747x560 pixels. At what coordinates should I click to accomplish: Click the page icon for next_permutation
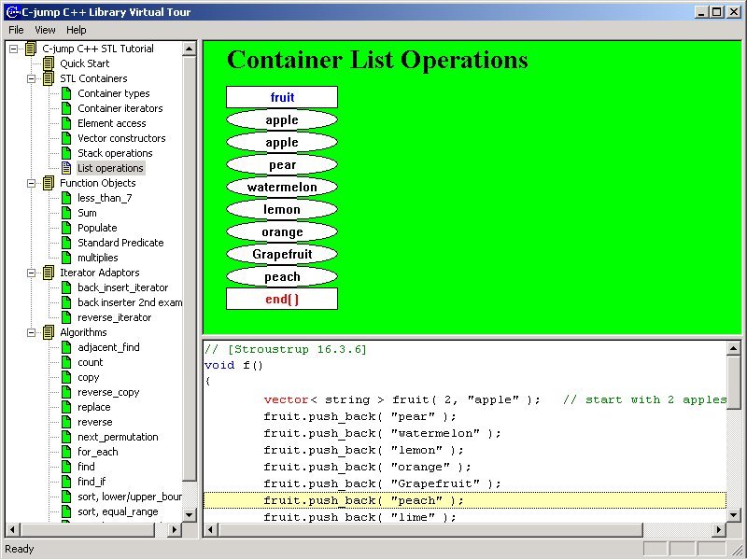coord(66,437)
